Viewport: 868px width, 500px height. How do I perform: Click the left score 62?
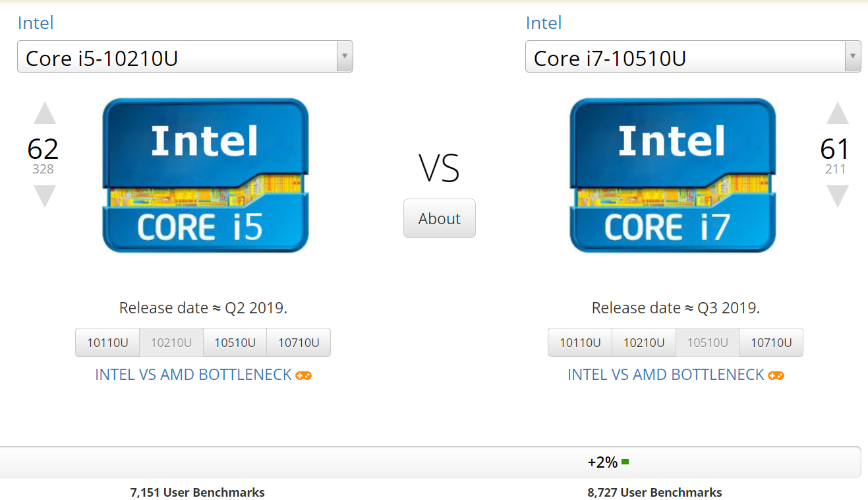point(43,149)
